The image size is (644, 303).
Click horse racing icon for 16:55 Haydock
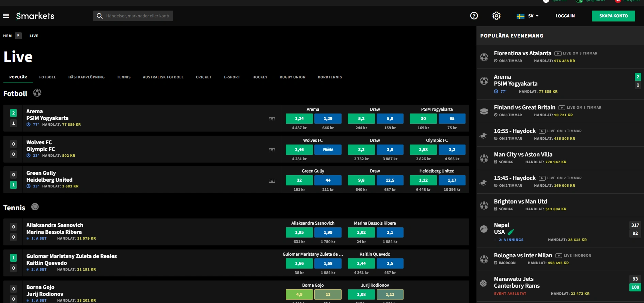[483, 135]
